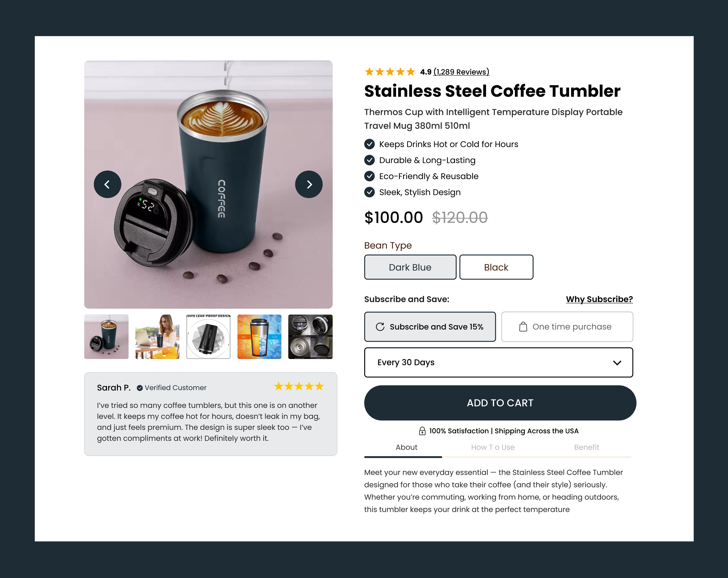This screenshot has width=728, height=578.
Task: Click the verified customer badge icon
Action: pos(140,388)
